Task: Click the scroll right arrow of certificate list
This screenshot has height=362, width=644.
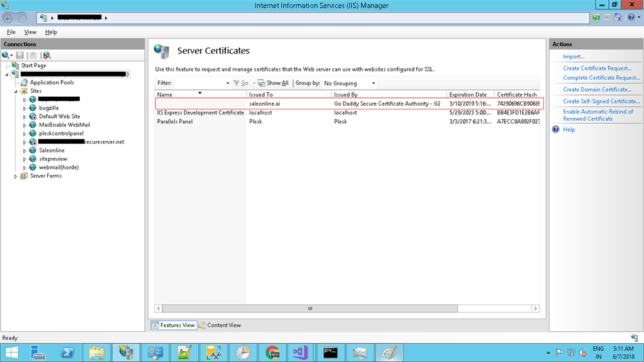Action: click(x=535, y=308)
